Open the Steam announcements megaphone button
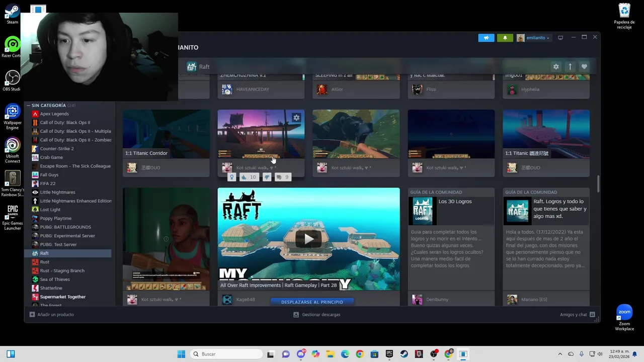This screenshot has height=362, width=644. click(x=486, y=38)
